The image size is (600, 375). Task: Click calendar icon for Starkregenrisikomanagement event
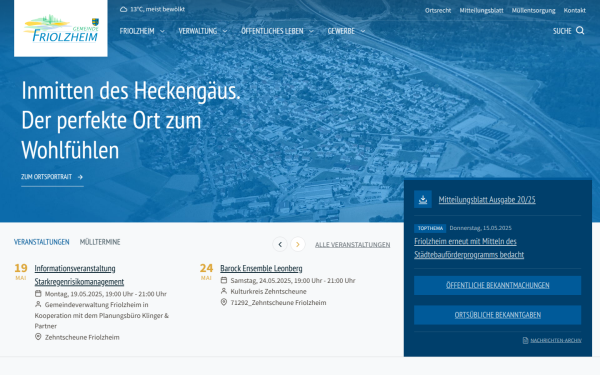point(38,293)
